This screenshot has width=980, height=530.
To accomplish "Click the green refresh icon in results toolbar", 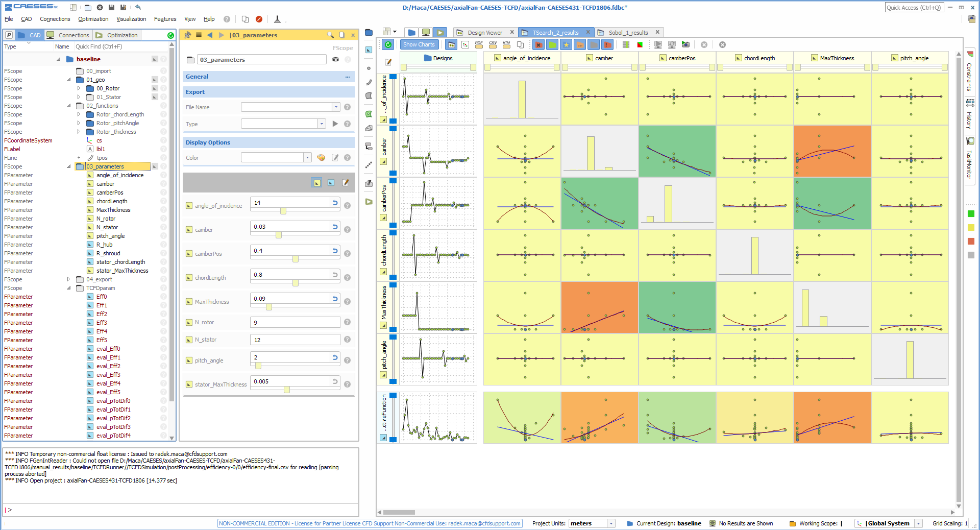I will click(x=388, y=45).
